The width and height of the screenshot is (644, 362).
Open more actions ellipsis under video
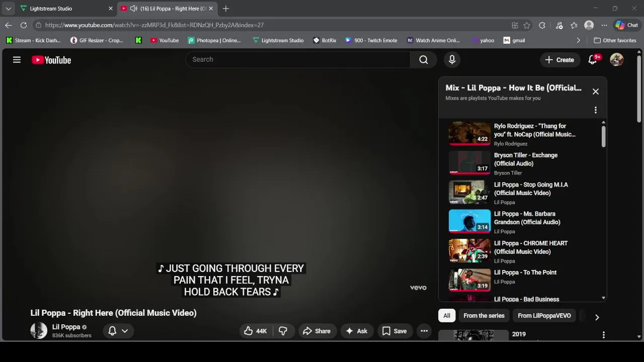coord(424,331)
